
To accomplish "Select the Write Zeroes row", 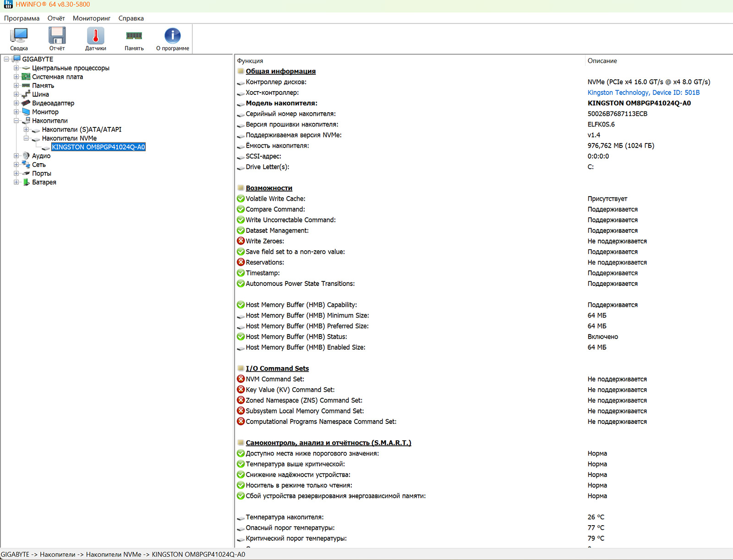I will point(265,242).
